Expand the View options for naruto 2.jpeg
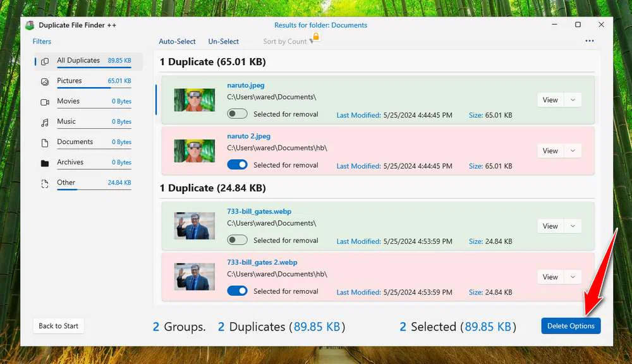 point(573,150)
